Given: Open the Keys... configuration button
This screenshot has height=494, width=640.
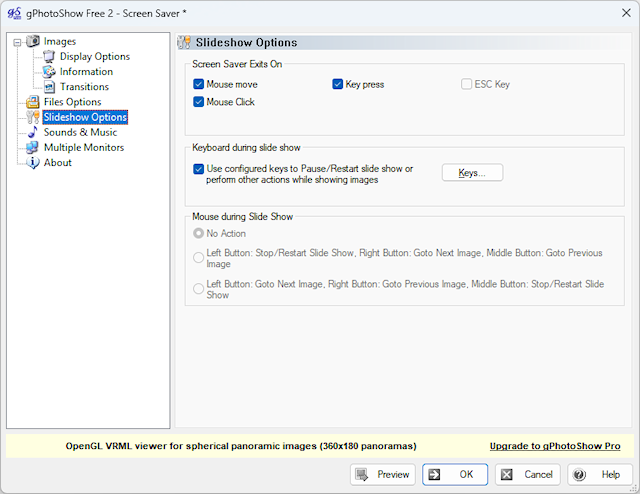Looking at the screenshot, I should pyautogui.click(x=472, y=173).
